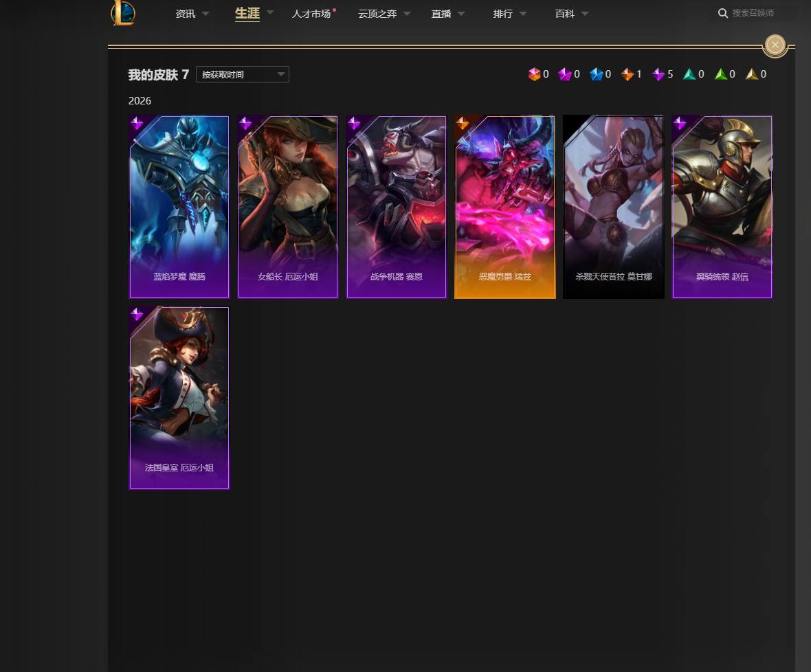
Task: Open the 战争机器 赛恩 skin card
Action: click(396, 207)
